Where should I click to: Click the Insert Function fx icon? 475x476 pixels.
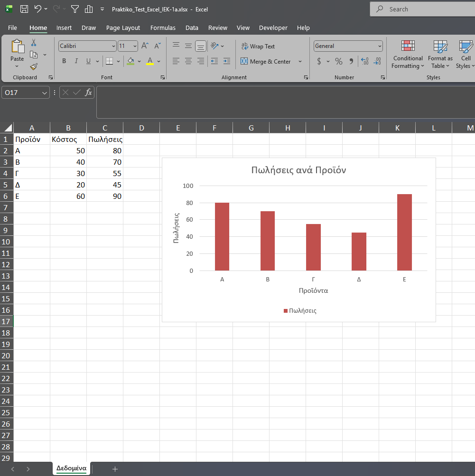tap(88, 93)
